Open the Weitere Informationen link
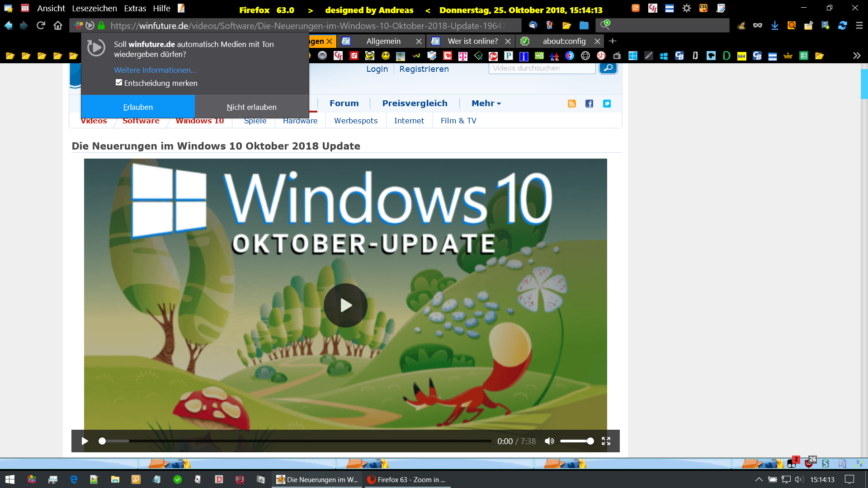868x488 pixels. click(x=155, y=70)
